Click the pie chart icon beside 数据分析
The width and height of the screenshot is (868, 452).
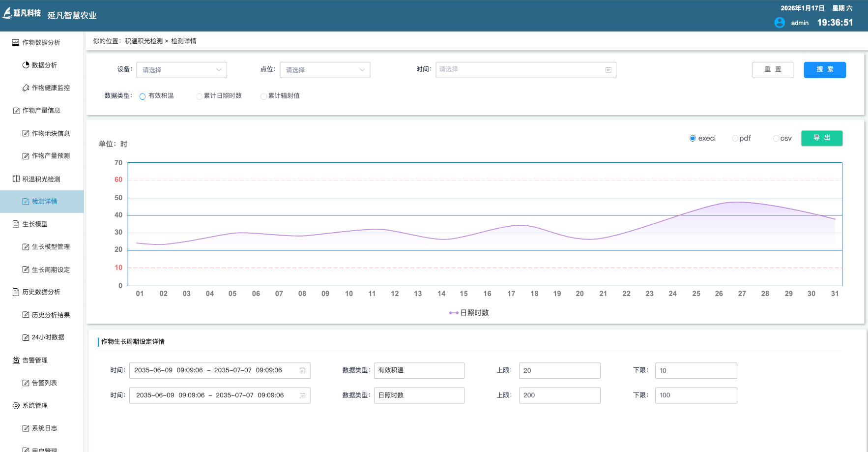pyautogui.click(x=26, y=65)
